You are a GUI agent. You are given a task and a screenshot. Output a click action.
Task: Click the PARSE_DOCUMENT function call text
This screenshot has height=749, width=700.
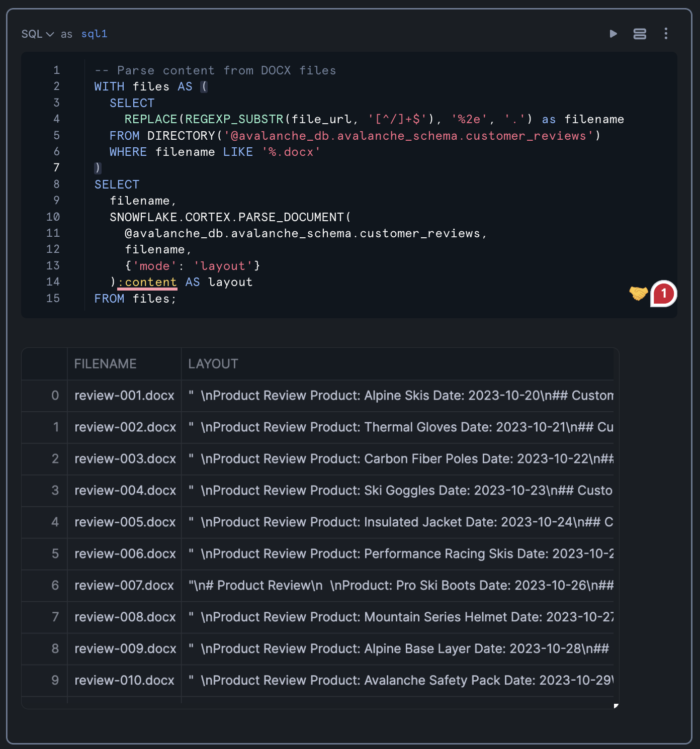coord(291,217)
